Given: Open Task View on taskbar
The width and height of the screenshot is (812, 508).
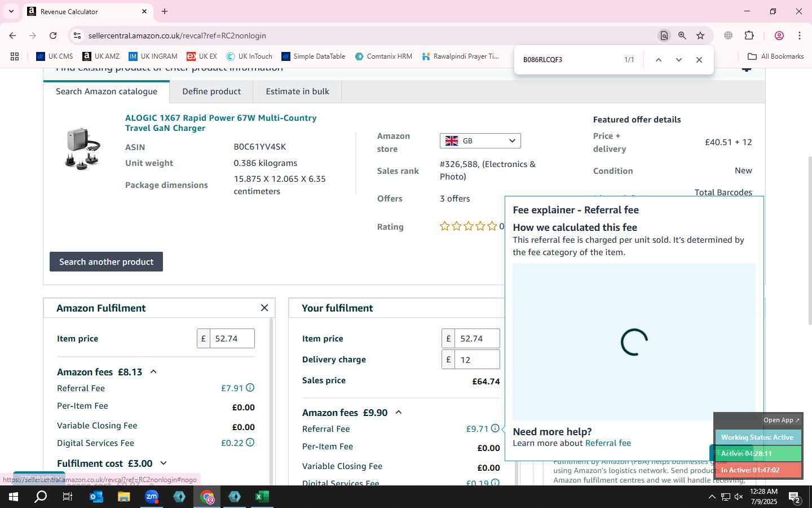Looking at the screenshot, I should pyautogui.click(x=68, y=497).
